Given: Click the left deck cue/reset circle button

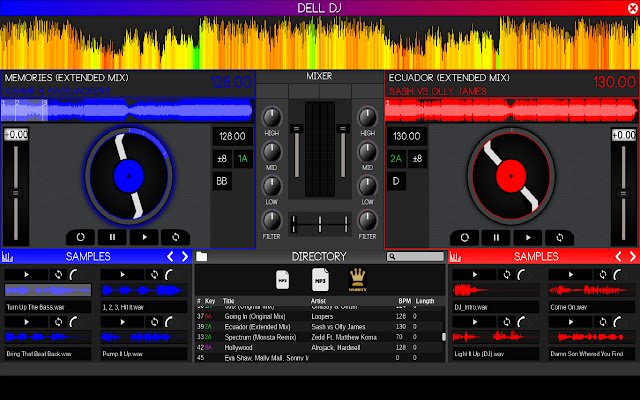Looking at the screenshot, I should [x=80, y=237].
